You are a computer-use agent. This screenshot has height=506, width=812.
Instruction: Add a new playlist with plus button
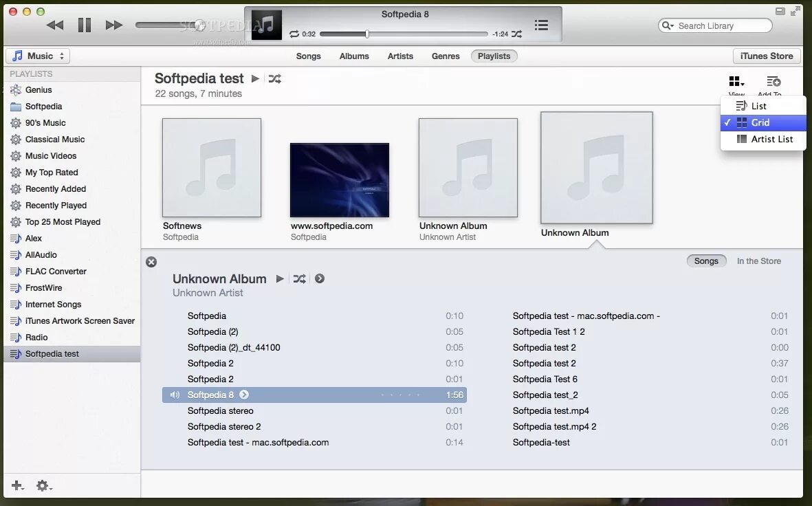coord(18,485)
